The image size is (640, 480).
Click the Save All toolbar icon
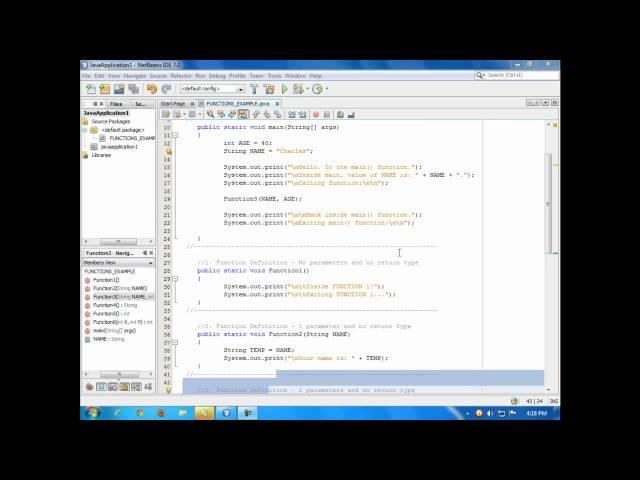pyautogui.click(x=133, y=89)
